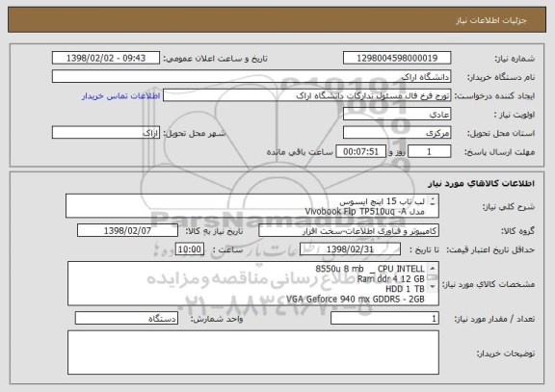Click the label شرح کلی نیاز
Screen dimensions: 555x392
[509, 207]
